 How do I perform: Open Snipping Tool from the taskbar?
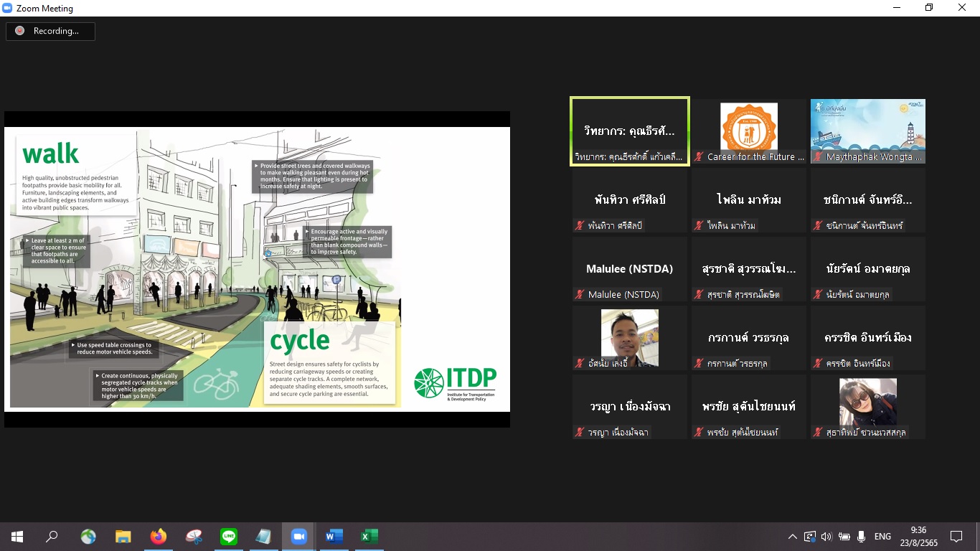point(194,537)
